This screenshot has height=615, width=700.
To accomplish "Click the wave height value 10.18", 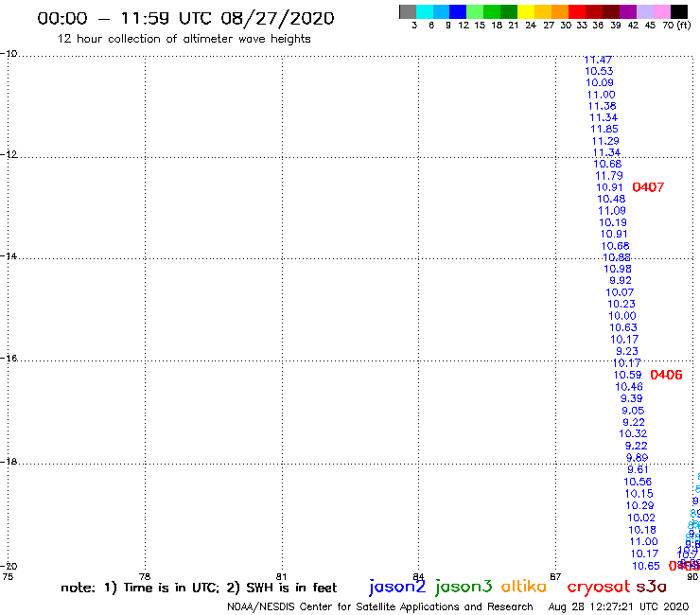I will (642, 530).
